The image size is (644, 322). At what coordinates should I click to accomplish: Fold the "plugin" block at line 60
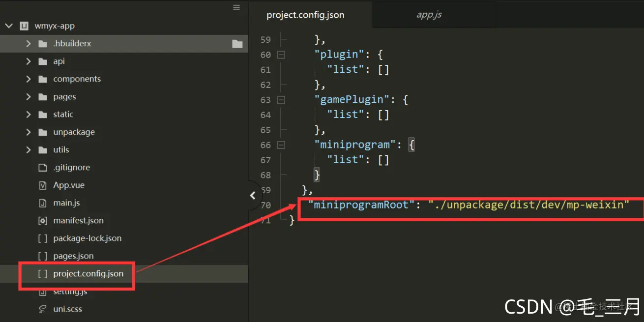[281, 55]
